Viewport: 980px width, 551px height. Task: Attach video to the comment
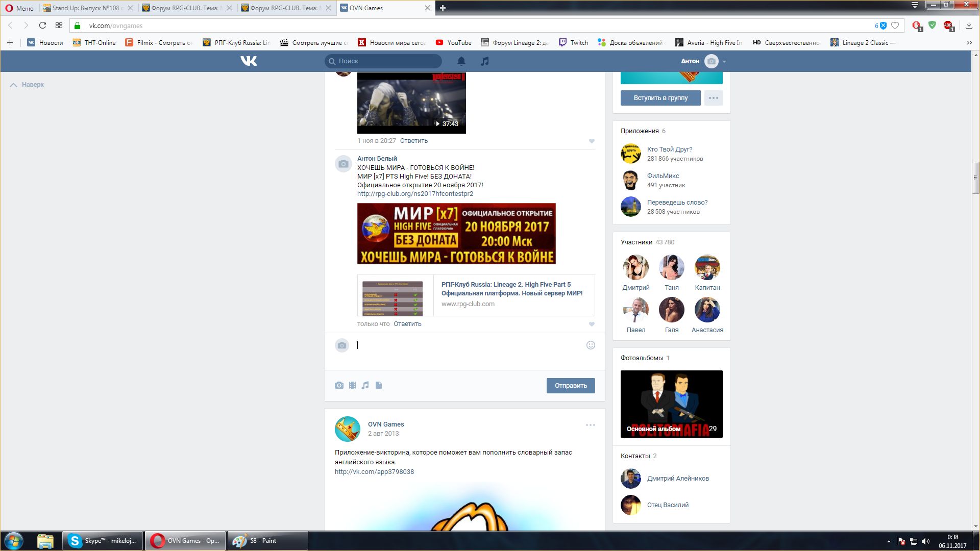click(352, 385)
